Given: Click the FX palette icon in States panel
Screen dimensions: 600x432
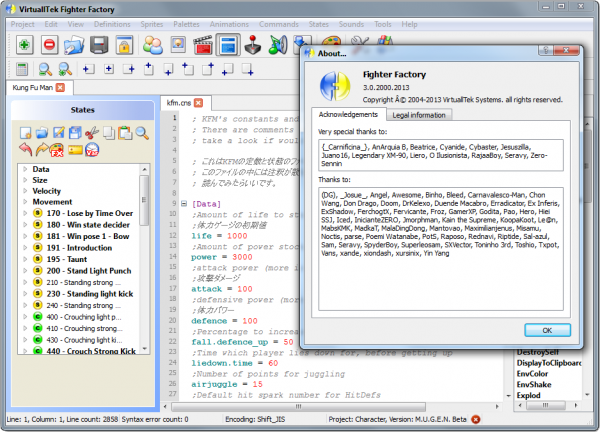Looking at the screenshot, I should click(x=57, y=150).
